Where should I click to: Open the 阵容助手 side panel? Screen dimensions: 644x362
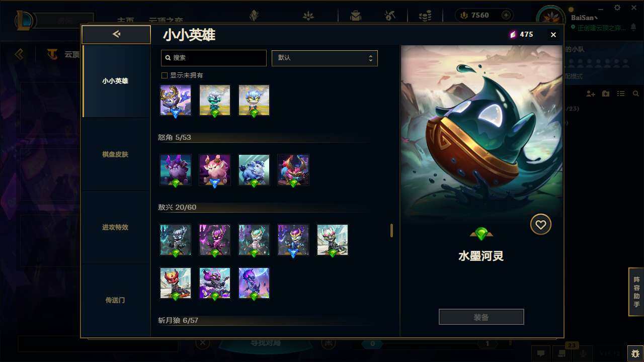(636, 292)
